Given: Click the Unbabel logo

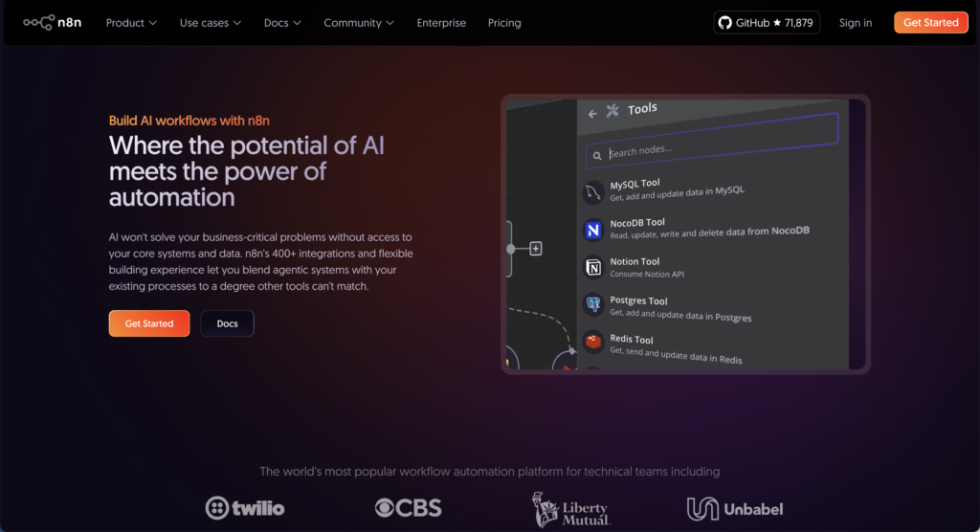Looking at the screenshot, I should tap(734, 509).
